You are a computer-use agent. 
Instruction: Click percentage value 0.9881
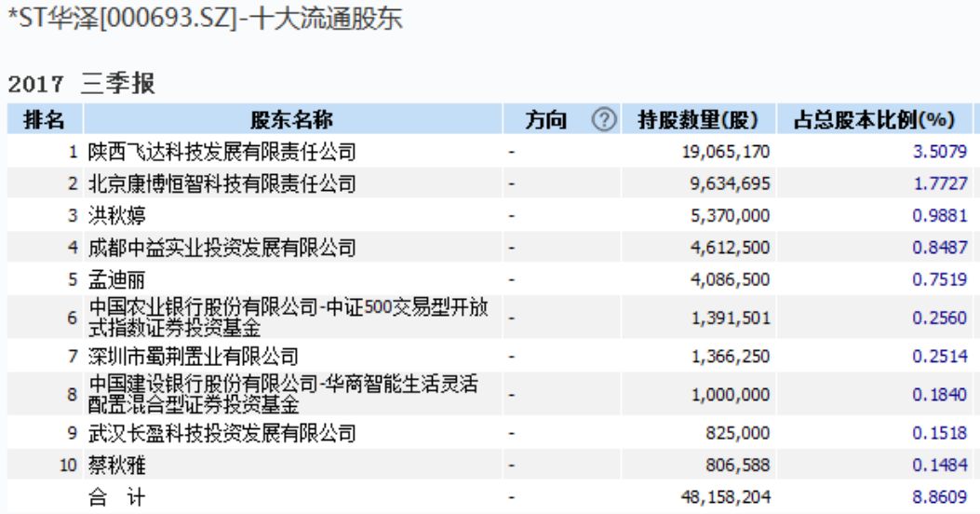940,215
